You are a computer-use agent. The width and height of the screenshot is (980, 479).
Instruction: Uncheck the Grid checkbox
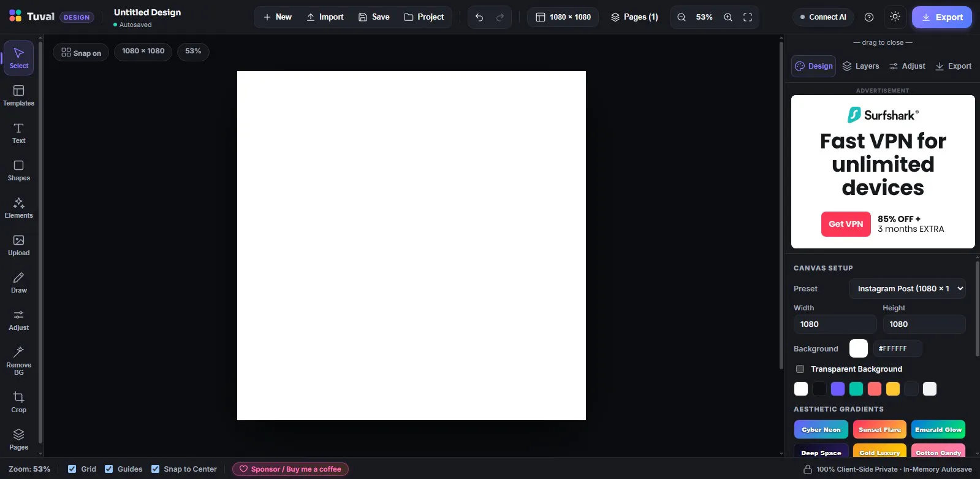click(x=72, y=469)
